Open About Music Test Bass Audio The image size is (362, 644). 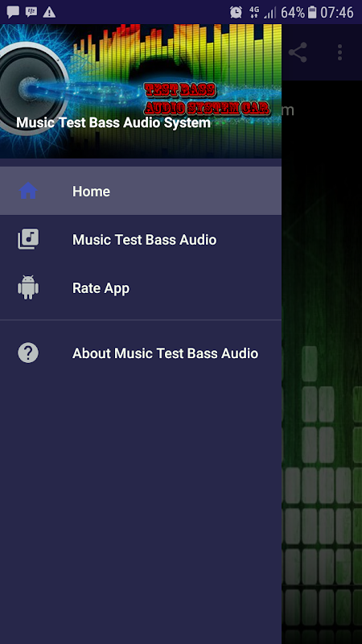tap(141, 353)
